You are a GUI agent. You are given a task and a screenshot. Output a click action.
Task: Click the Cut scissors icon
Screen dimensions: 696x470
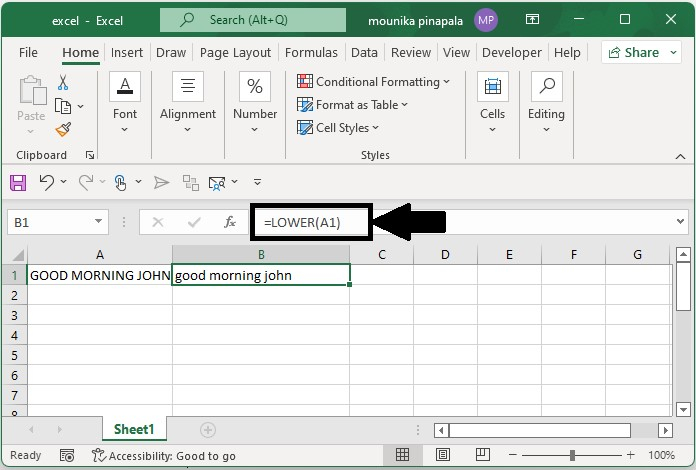63,83
